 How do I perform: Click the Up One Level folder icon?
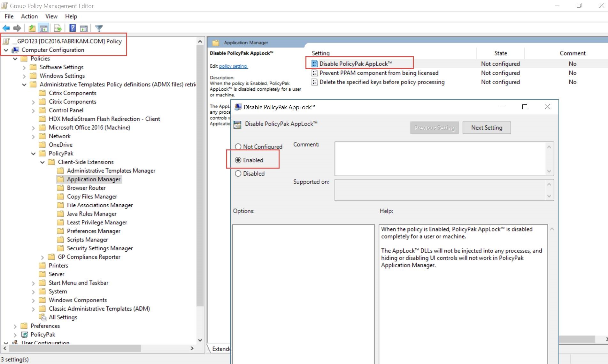click(32, 28)
